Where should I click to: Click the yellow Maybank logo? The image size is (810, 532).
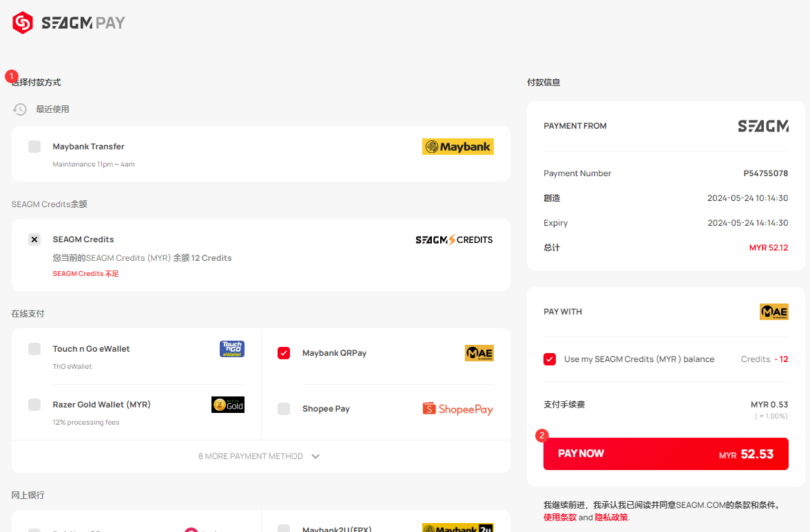coord(457,147)
